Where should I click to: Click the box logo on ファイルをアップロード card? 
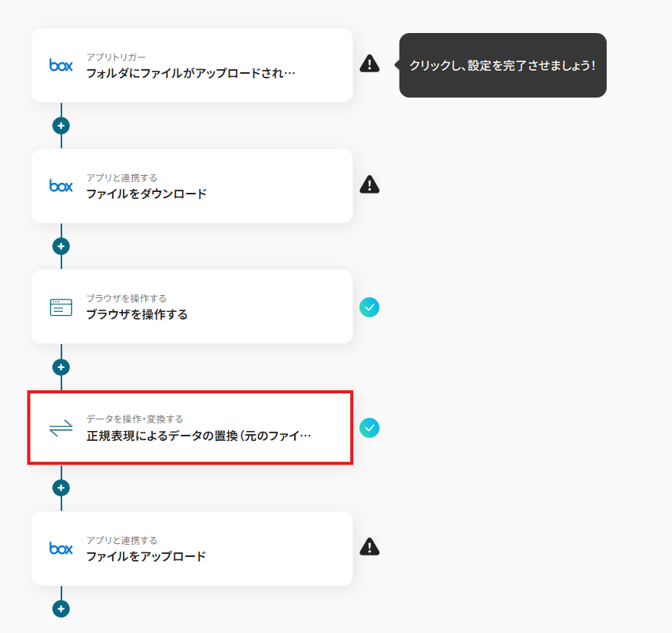pos(61,548)
